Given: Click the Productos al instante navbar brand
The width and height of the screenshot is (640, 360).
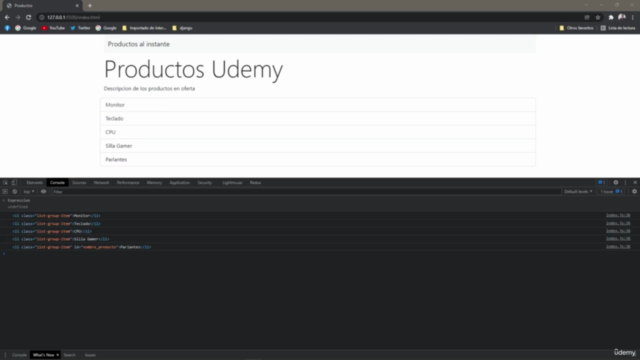Looking at the screenshot, I should point(139,44).
